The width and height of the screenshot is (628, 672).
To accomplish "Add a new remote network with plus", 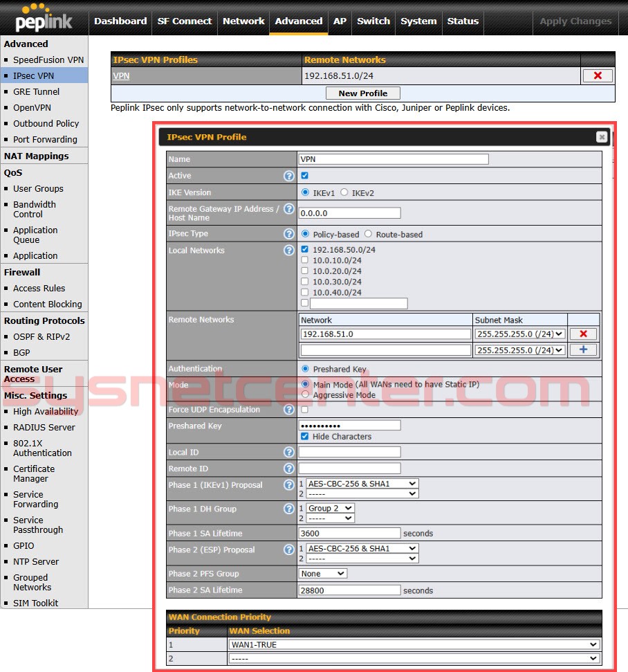I will (x=583, y=349).
